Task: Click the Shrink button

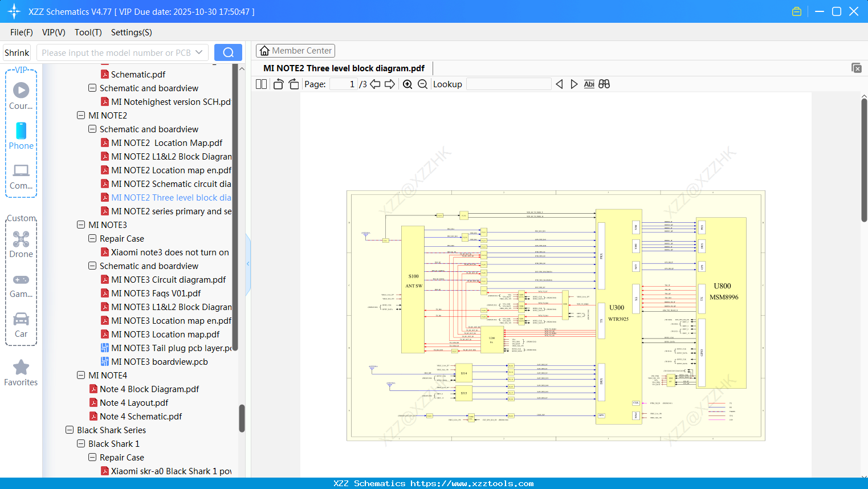Action: pyautogui.click(x=17, y=52)
